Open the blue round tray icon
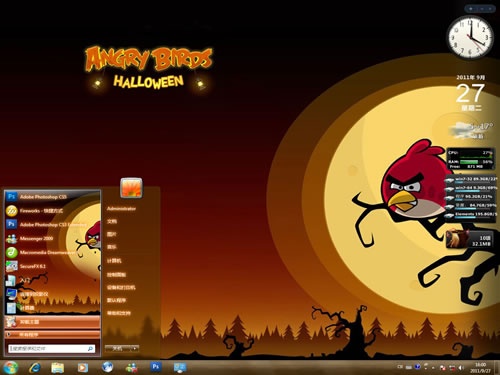 pos(418,367)
